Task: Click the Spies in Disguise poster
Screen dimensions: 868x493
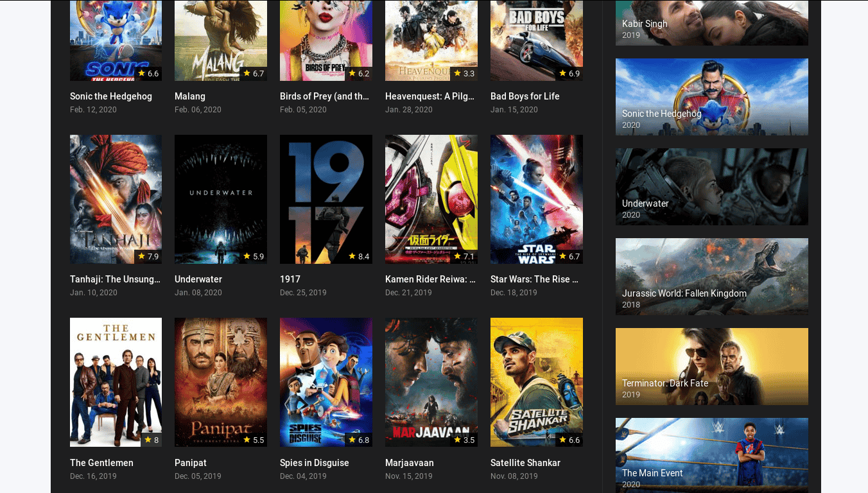Action: (x=326, y=382)
